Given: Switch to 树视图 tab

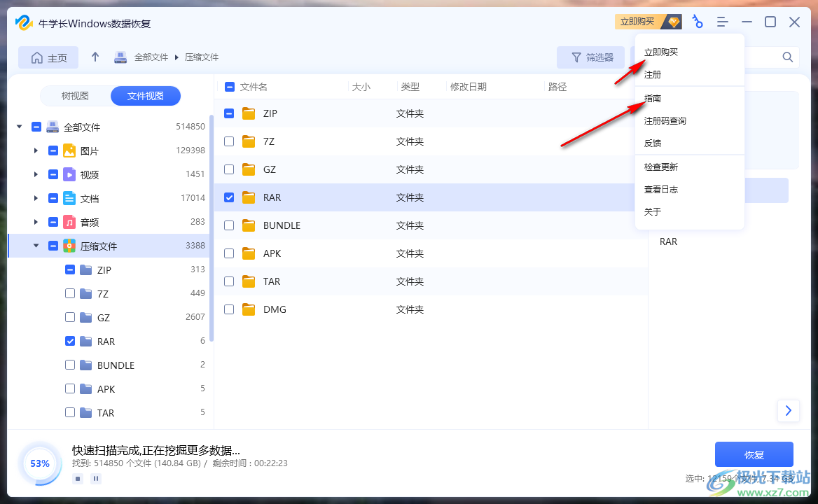Looking at the screenshot, I should (x=75, y=96).
